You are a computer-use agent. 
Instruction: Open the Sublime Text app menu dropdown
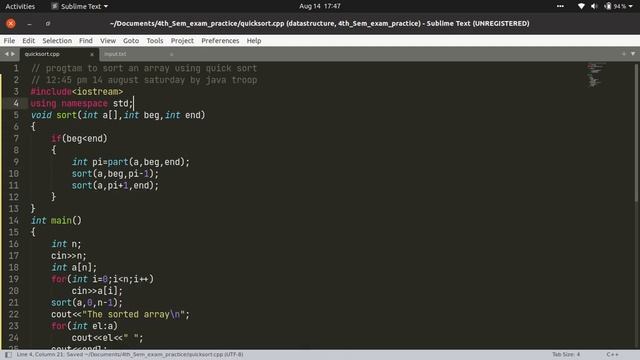(x=80, y=6)
